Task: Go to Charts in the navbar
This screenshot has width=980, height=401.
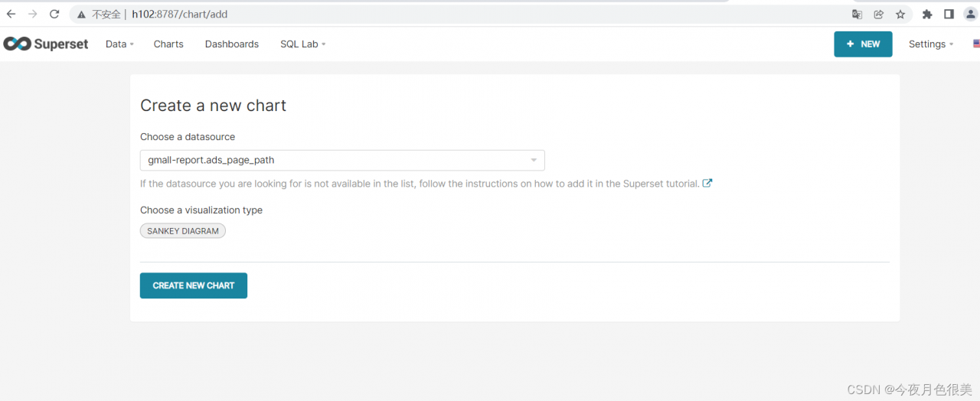Action: pos(168,44)
